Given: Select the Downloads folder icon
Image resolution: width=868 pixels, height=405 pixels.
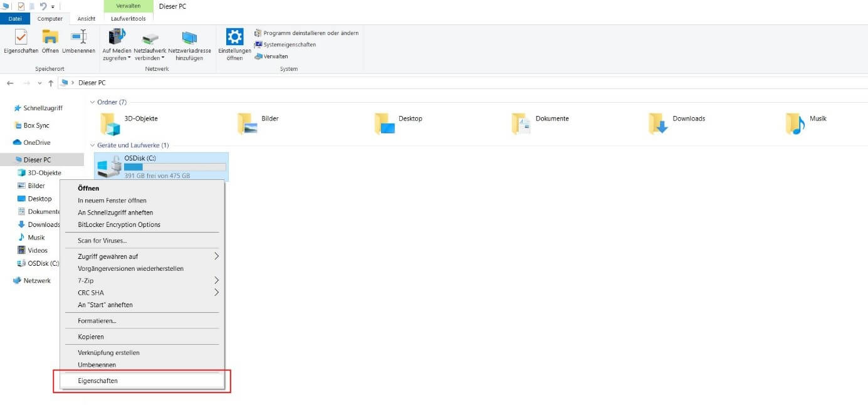Looking at the screenshot, I should coord(659,124).
